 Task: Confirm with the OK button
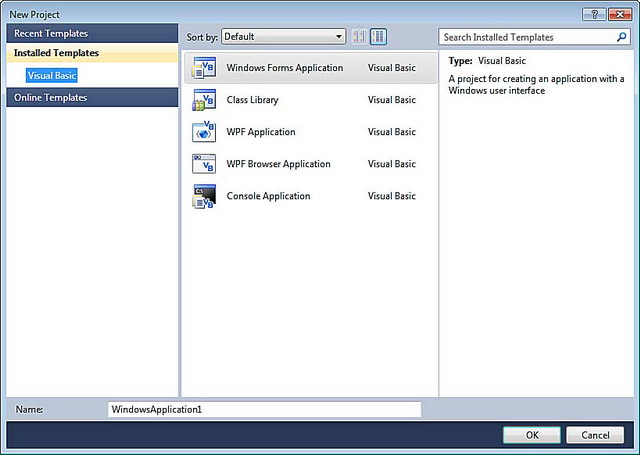click(532, 435)
